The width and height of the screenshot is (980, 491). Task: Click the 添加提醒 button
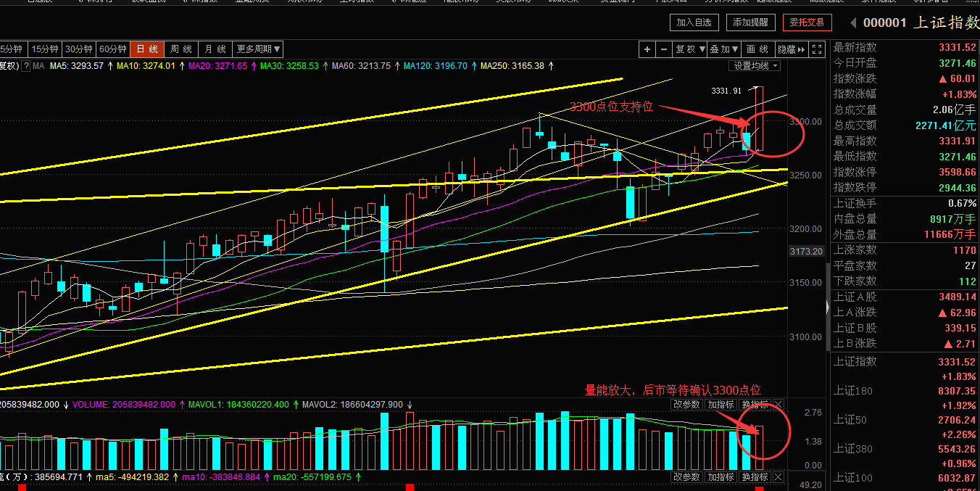(750, 22)
